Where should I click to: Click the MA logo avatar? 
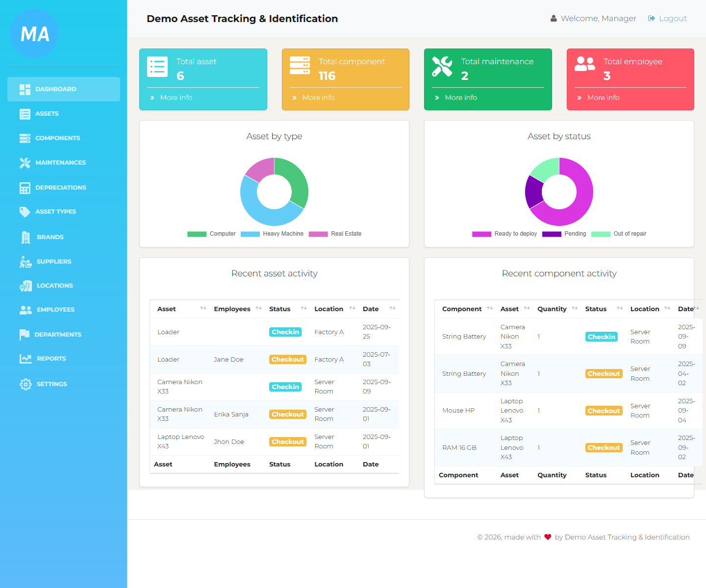click(x=34, y=33)
